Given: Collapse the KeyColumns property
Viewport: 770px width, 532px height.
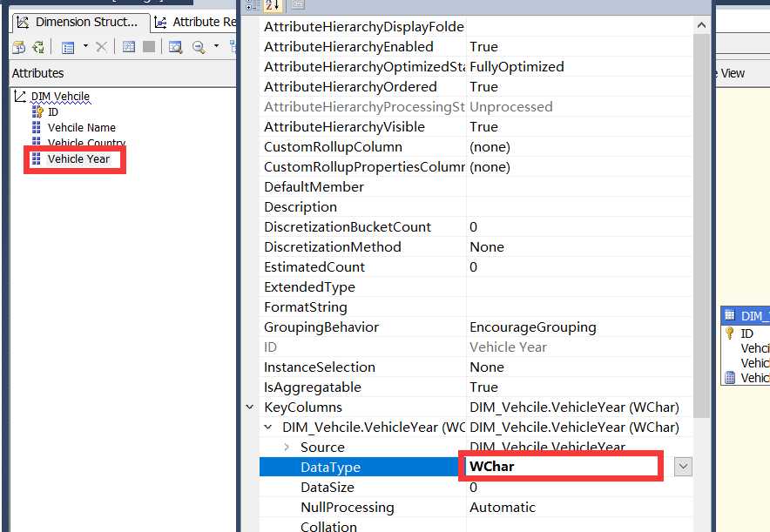Looking at the screenshot, I should 249,407.
